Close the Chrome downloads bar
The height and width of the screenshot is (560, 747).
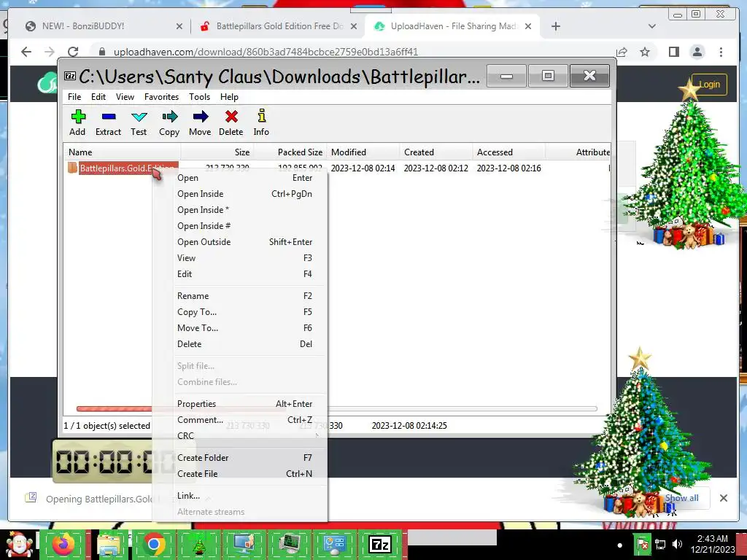[x=723, y=498]
